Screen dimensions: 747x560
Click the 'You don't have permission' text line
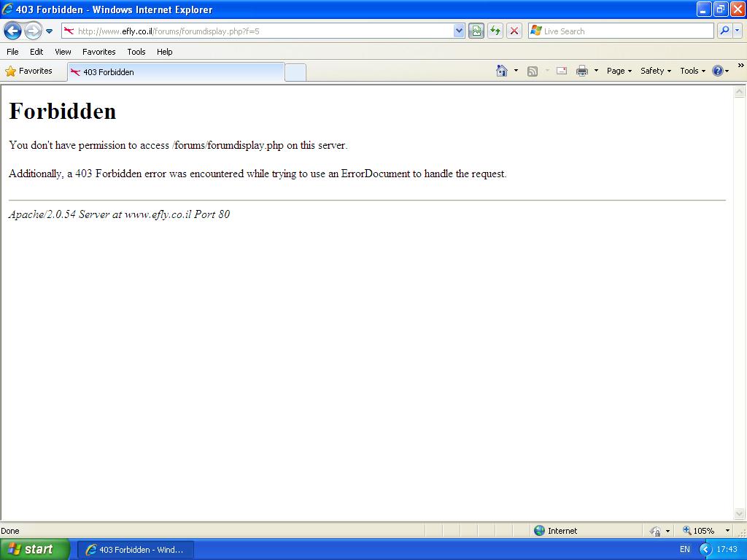click(x=178, y=145)
